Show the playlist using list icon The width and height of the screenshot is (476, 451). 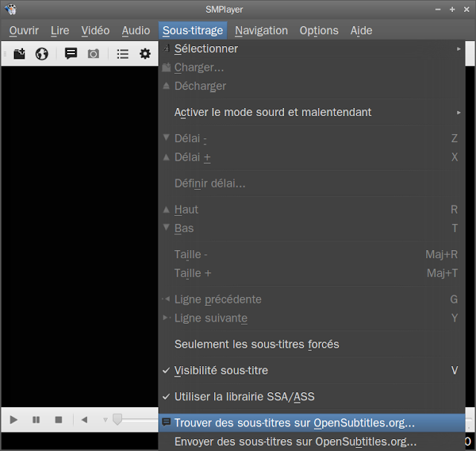point(123,54)
